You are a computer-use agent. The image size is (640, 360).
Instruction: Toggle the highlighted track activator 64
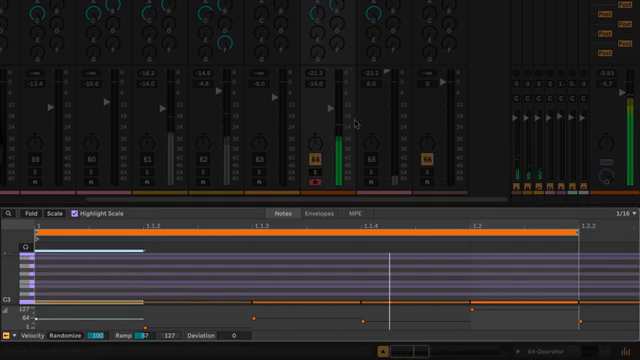tap(315, 160)
